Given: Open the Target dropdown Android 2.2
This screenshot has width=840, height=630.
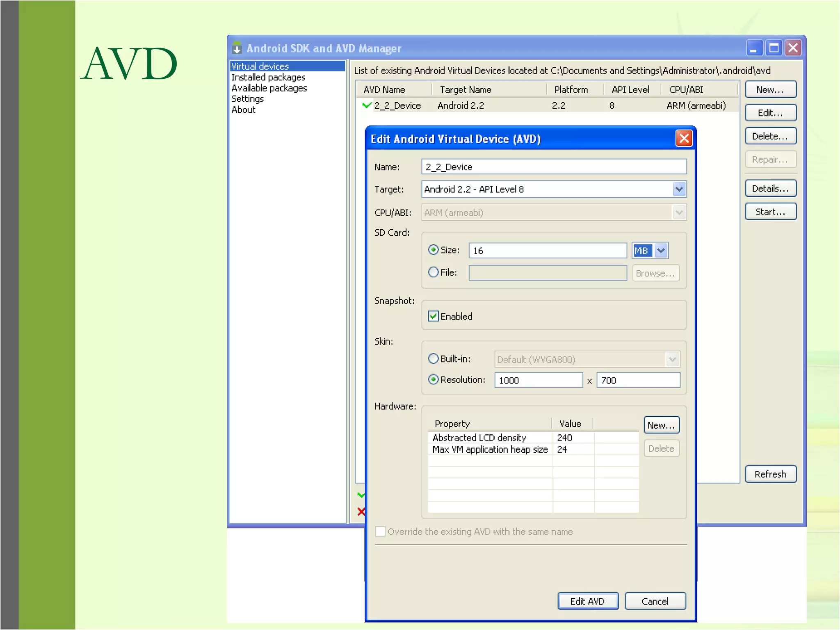Looking at the screenshot, I should pos(679,189).
